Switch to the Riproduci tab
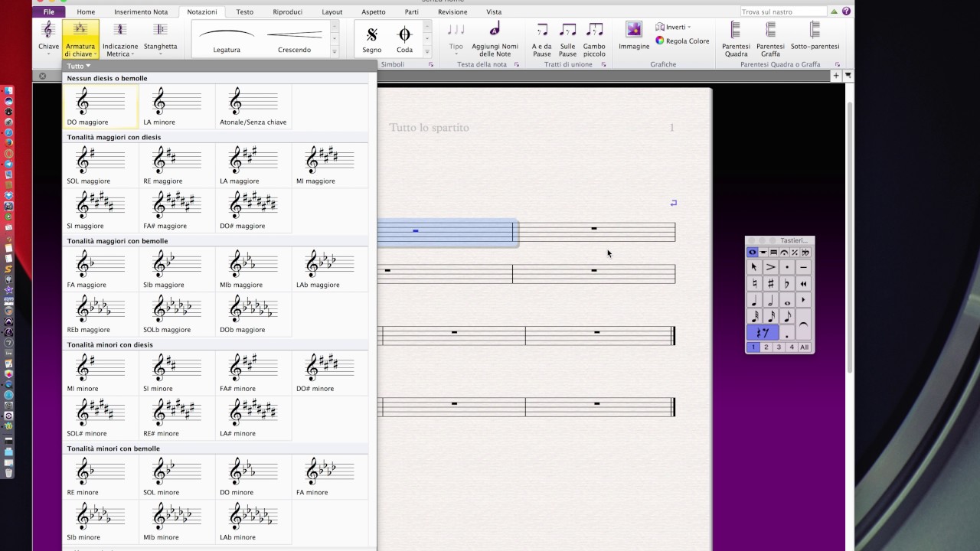The width and height of the screenshot is (980, 551). tap(288, 12)
